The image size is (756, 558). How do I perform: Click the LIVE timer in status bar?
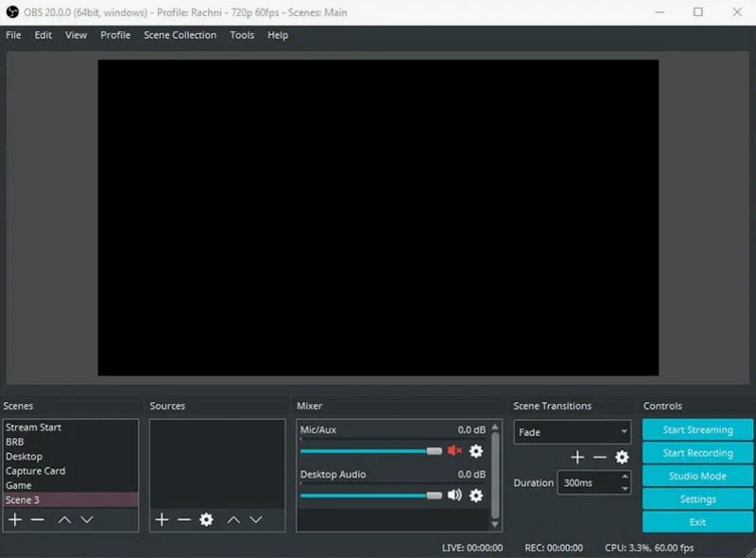click(472, 548)
